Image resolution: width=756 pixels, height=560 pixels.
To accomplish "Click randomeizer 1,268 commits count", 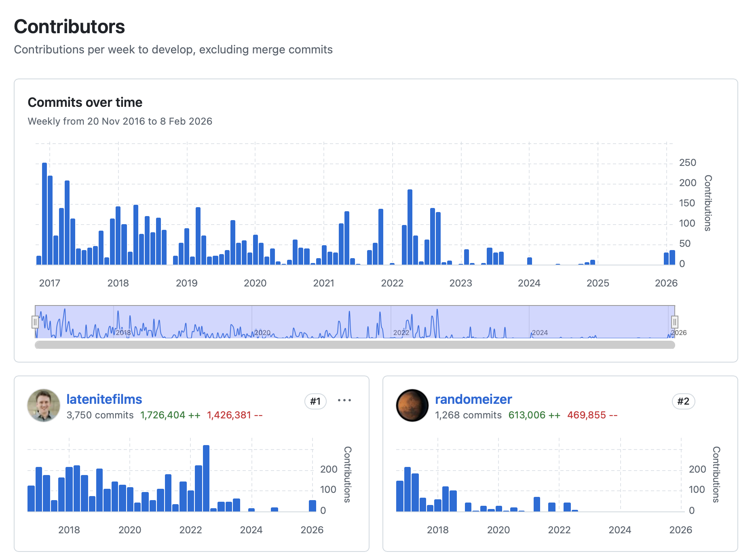I will [x=468, y=415].
